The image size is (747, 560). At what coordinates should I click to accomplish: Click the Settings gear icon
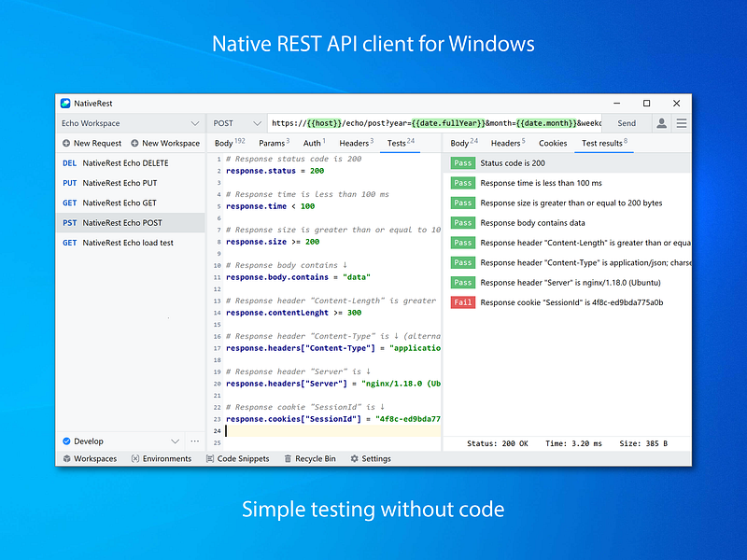[355, 458]
